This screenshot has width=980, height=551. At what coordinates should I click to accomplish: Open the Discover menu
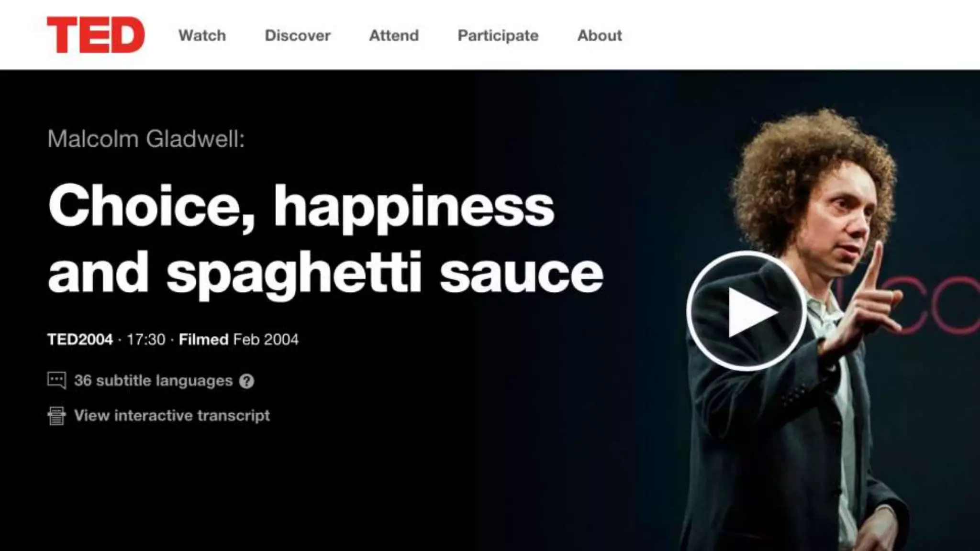pyautogui.click(x=298, y=35)
